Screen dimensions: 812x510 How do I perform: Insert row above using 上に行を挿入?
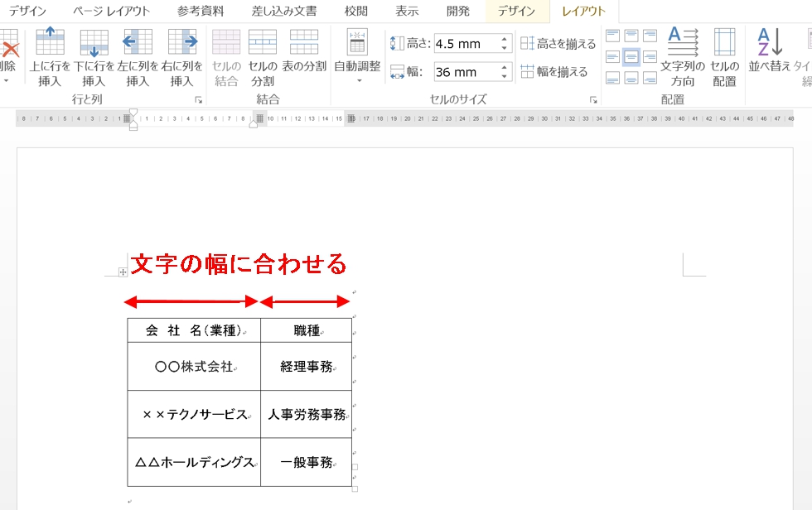point(50,57)
